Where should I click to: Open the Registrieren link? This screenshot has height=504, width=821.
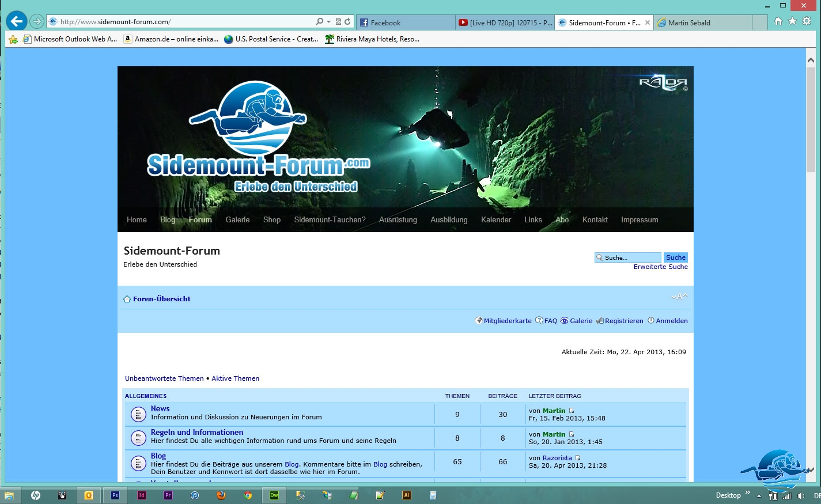(x=623, y=321)
